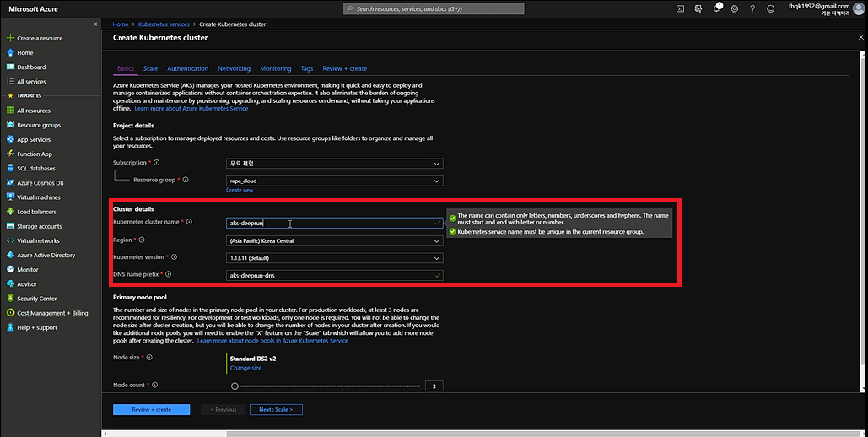Click the Virtual networks icon
Image resolution: width=868 pixels, height=437 pixels.
(x=10, y=240)
